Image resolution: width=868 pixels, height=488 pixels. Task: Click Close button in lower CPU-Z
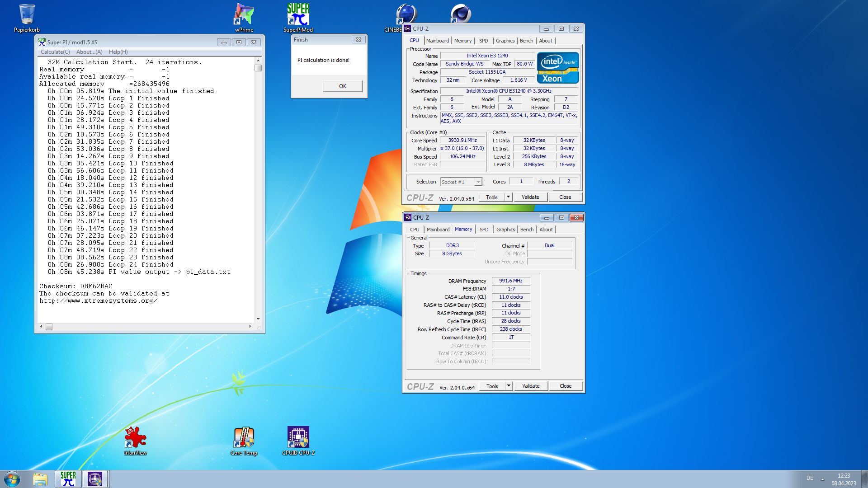tap(566, 386)
